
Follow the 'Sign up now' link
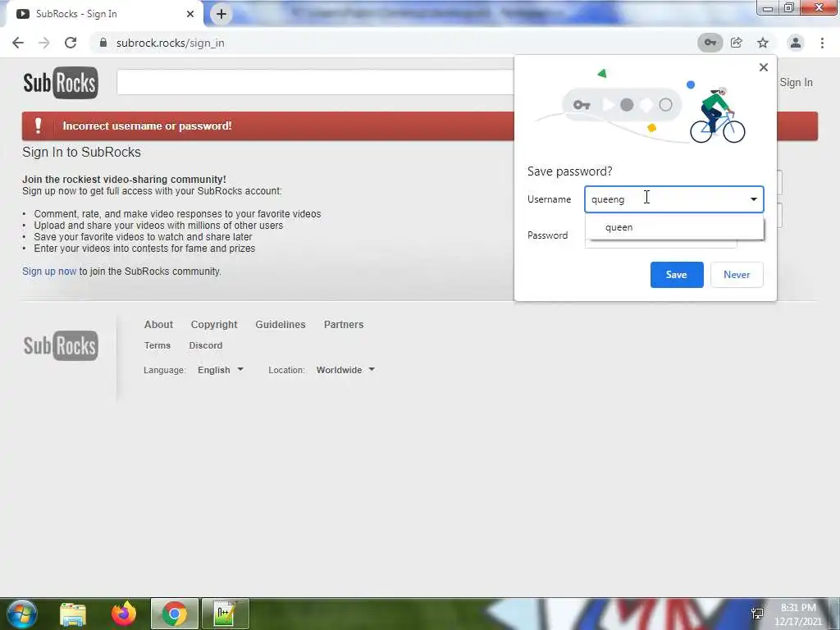[x=49, y=271]
